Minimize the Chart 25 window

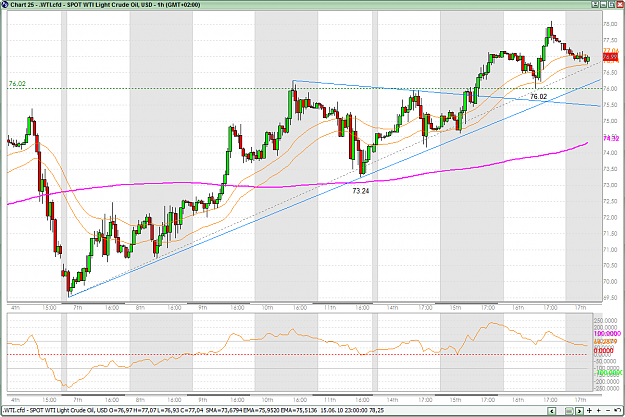point(603,4)
